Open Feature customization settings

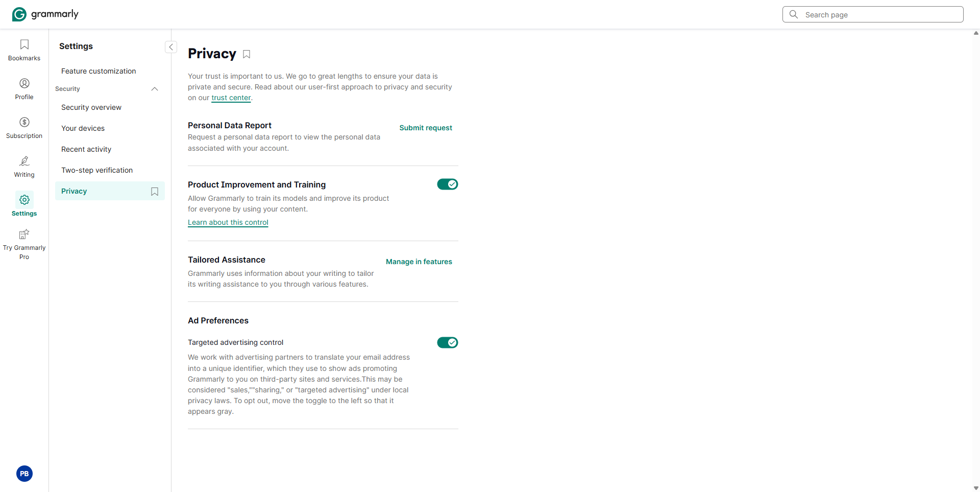[99, 71]
